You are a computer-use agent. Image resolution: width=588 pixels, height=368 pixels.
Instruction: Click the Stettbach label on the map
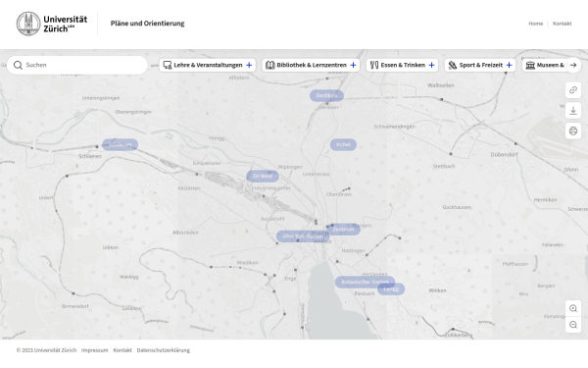click(x=444, y=167)
